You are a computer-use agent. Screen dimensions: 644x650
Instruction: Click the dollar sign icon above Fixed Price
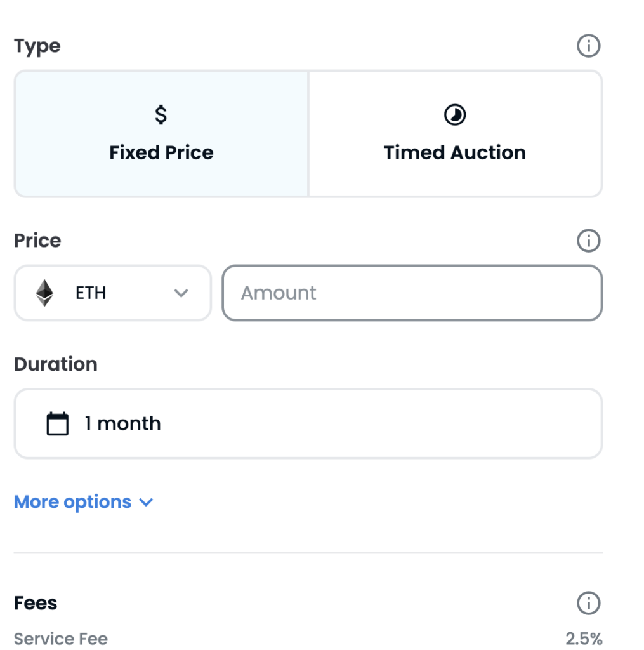[161, 115]
